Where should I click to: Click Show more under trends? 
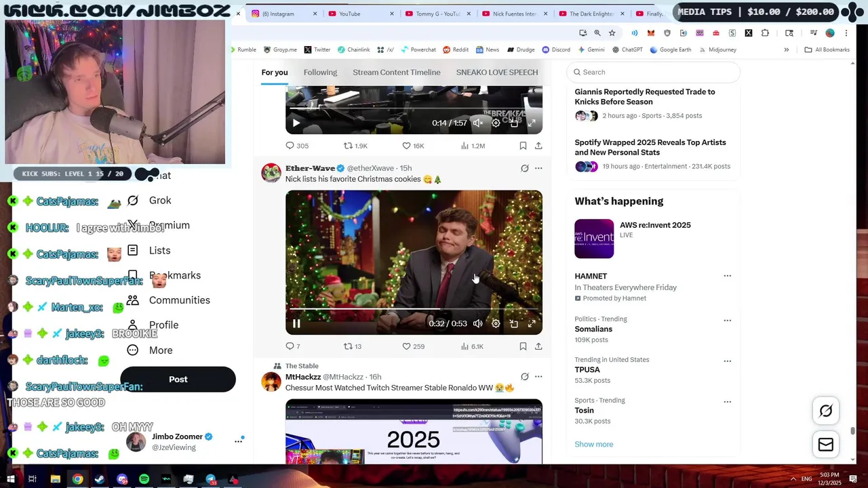[x=594, y=445]
